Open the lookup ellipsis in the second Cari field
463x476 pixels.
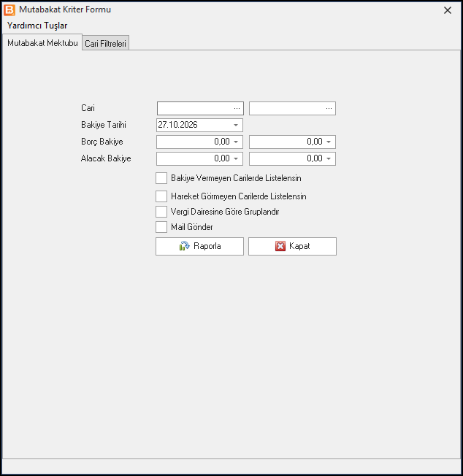[x=329, y=108]
